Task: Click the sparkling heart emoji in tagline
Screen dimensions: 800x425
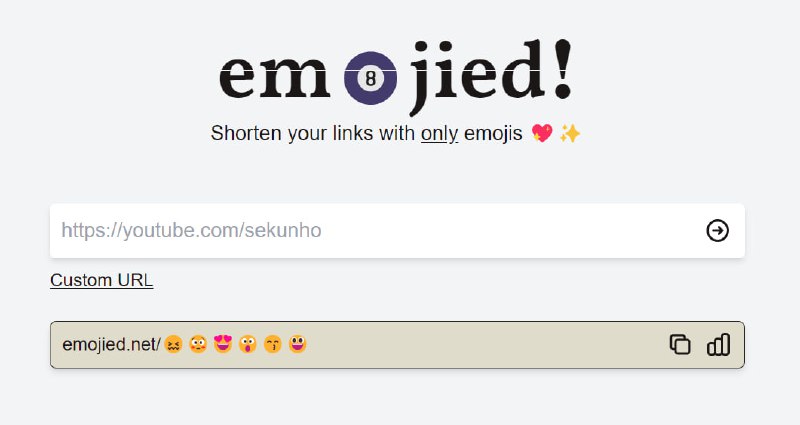Action: 542,134
